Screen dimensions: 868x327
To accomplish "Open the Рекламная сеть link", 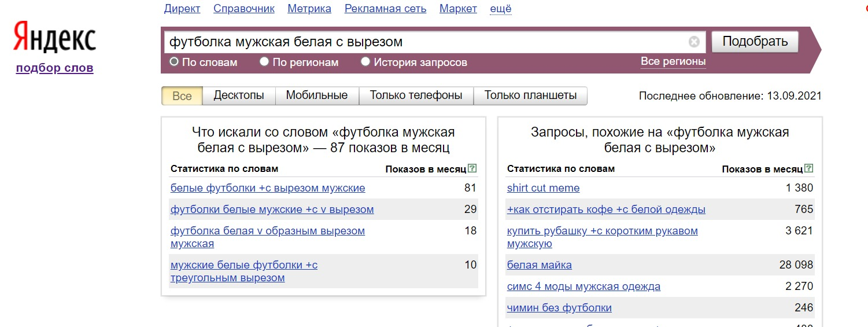I will coord(386,8).
